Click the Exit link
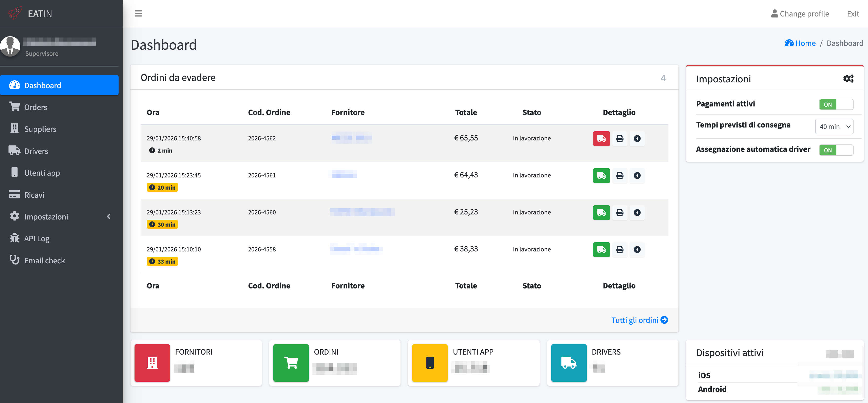This screenshot has height=403, width=868. coord(853,14)
